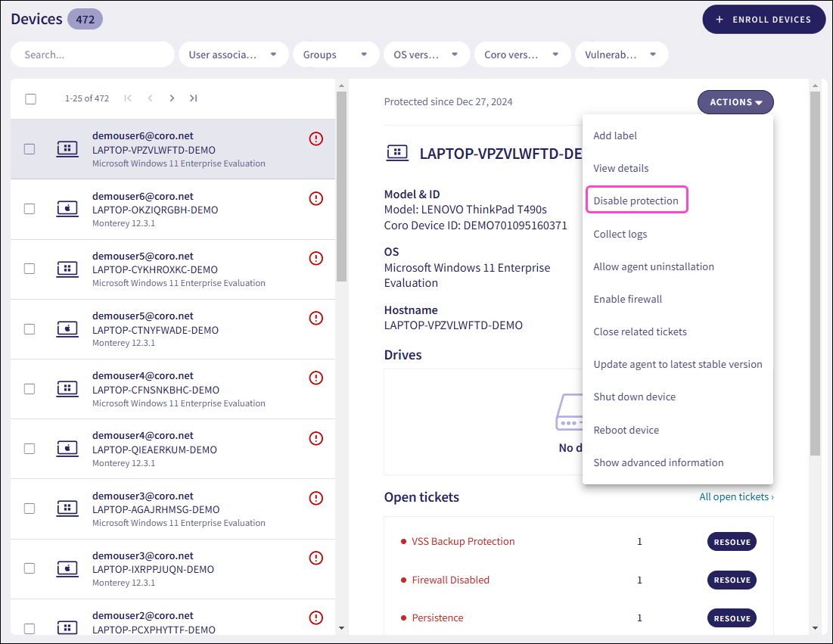
Task: Select Update agent to latest stable version
Action: (x=677, y=364)
